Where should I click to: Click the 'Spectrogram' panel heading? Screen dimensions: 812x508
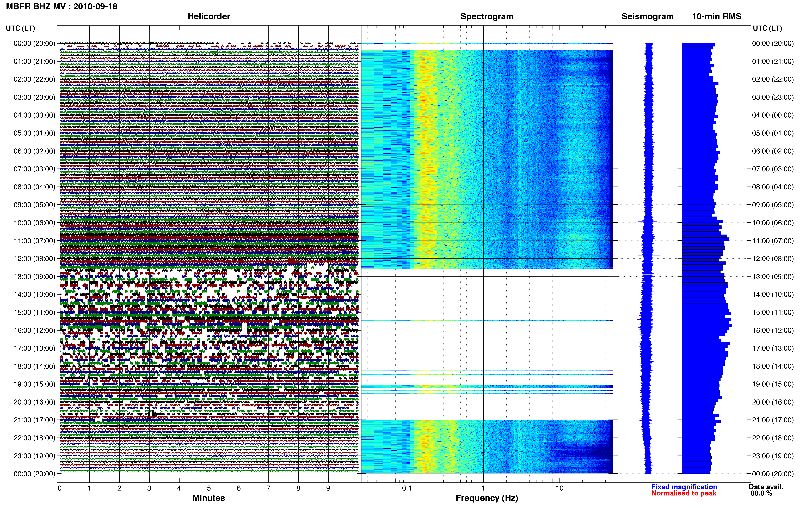tap(487, 16)
